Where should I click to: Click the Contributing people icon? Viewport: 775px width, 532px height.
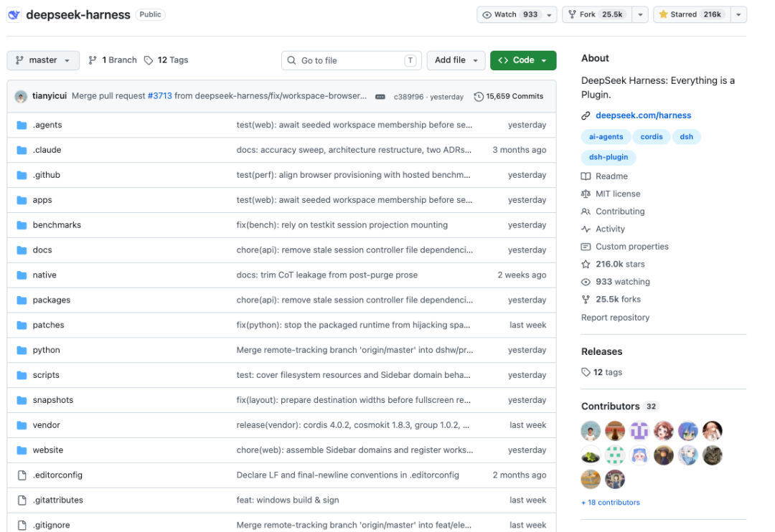tap(586, 212)
